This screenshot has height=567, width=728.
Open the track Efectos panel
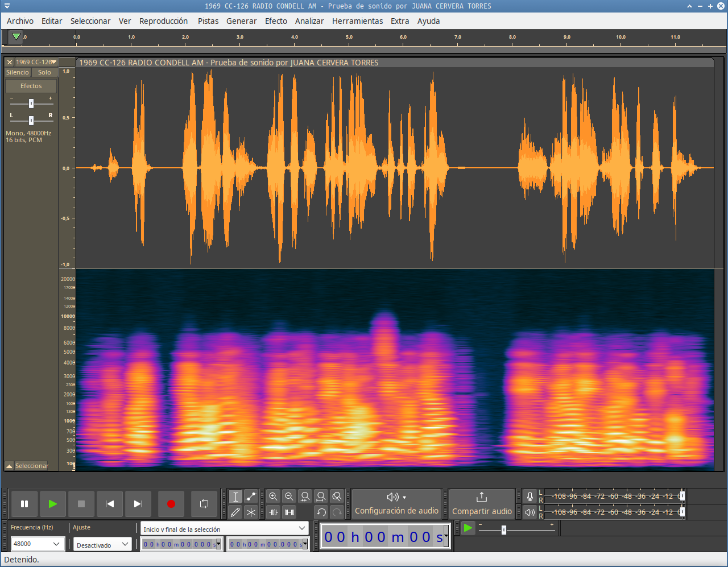pos(31,86)
